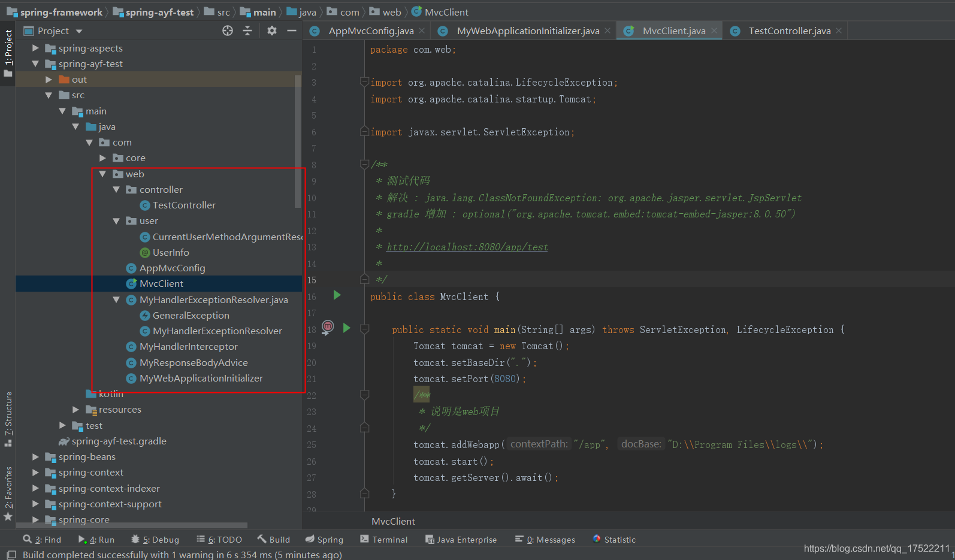The image size is (955, 560).
Task: Click spring-framework in breadcrumb bar
Action: (x=55, y=12)
